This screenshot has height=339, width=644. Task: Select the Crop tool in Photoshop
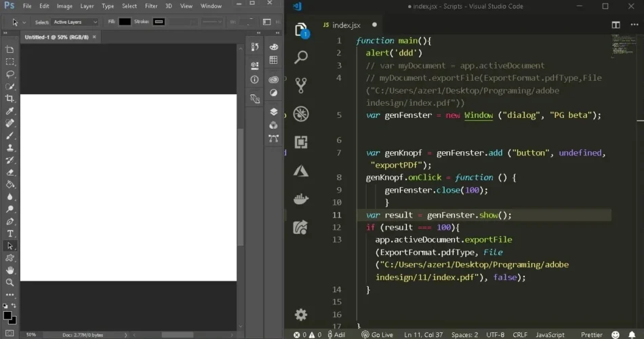(x=10, y=99)
